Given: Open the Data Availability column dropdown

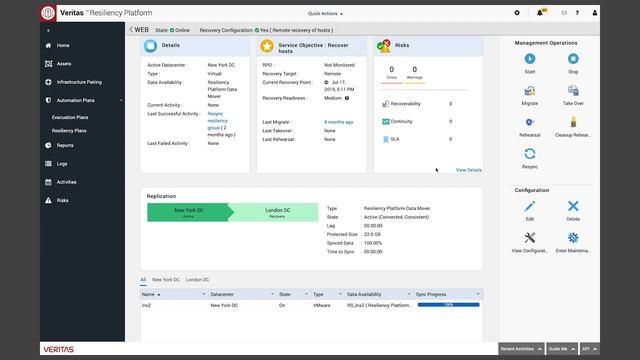Looking at the screenshot, I should (x=409, y=294).
